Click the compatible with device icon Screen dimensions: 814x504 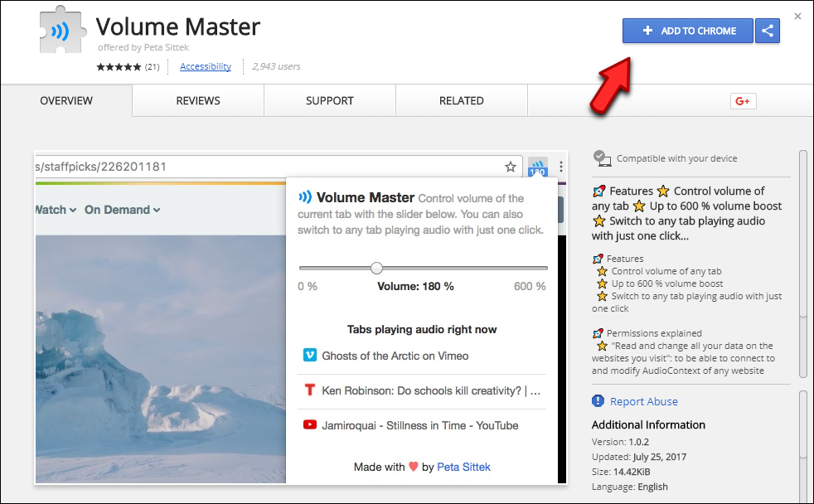tap(602, 158)
